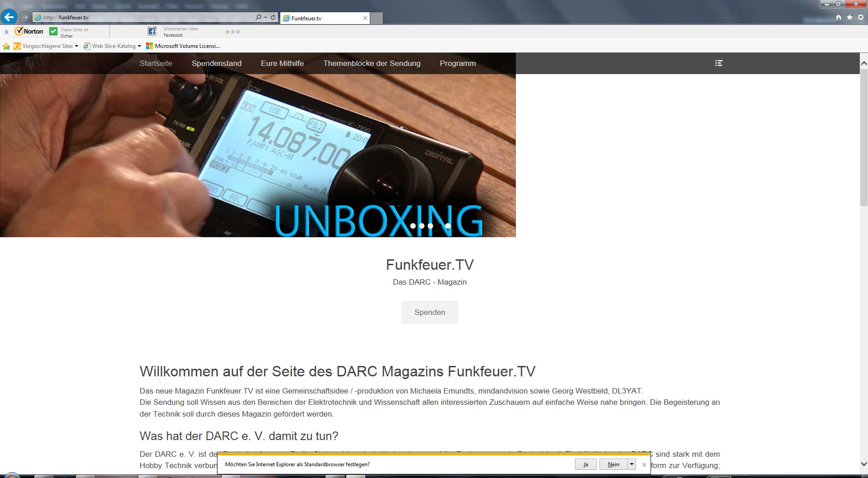Click Nein in the default browser prompt
This screenshot has width=868, height=478.
[613, 464]
